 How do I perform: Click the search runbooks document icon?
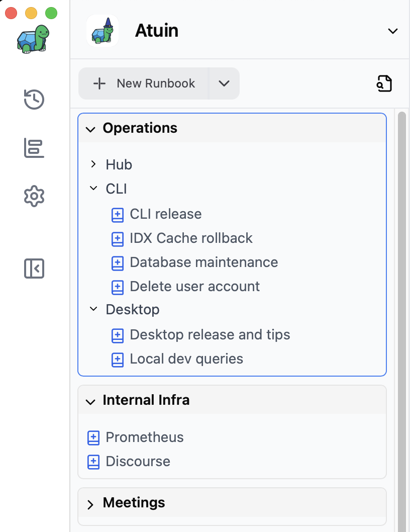coord(384,83)
